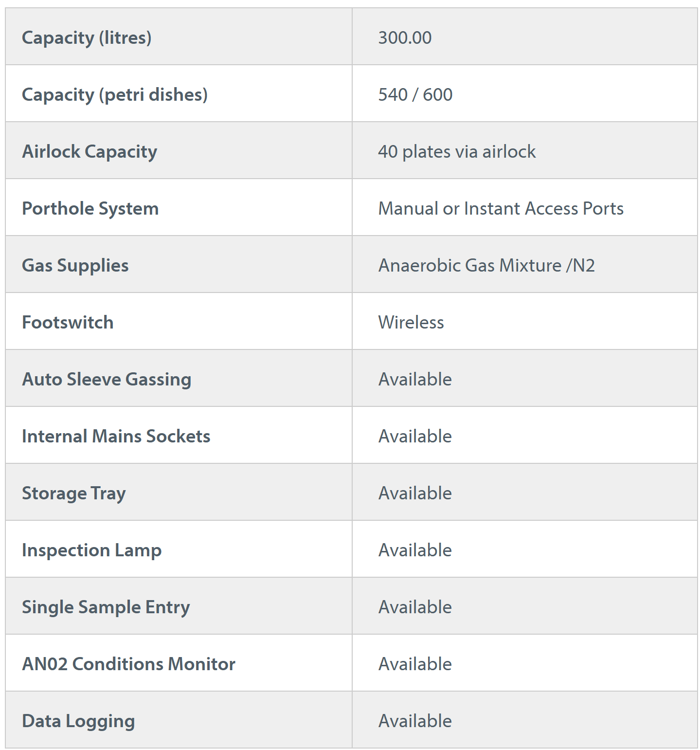Select the 300.00 capacity value

coord(405,37)
